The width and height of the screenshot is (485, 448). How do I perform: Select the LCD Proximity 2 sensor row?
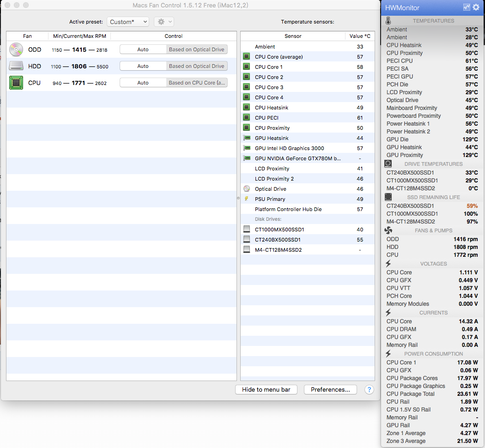tap(308, 179)
